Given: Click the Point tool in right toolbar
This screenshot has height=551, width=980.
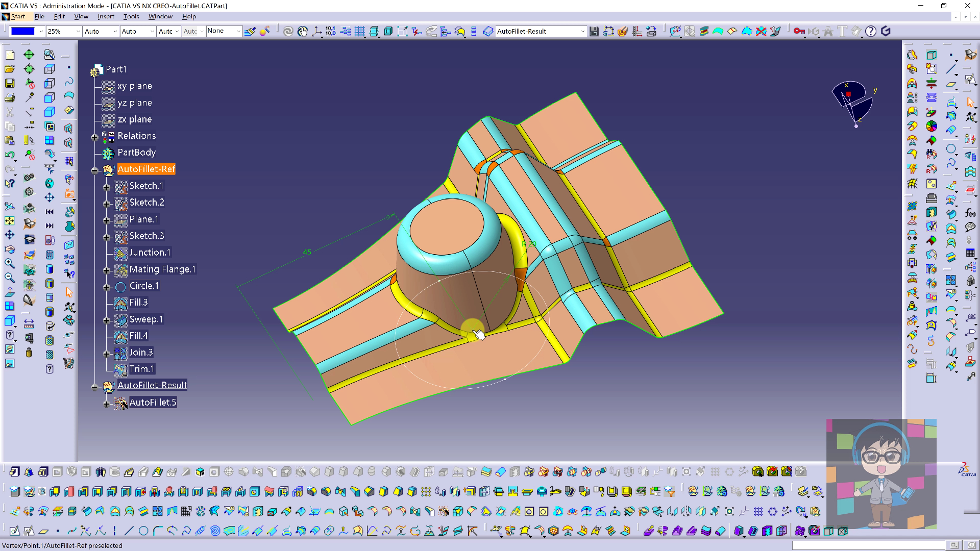Looking at the screenshot, I should pos(951,55).
